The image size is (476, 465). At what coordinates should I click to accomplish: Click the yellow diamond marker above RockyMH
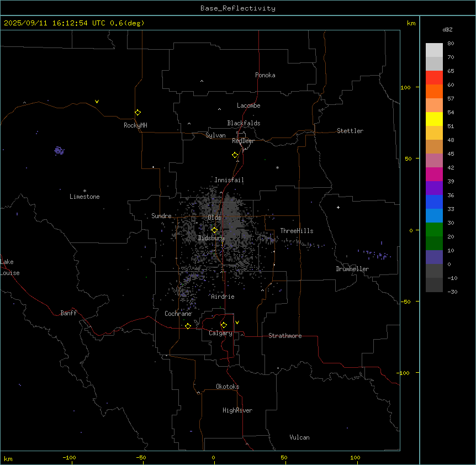click(x=137, y=113)
